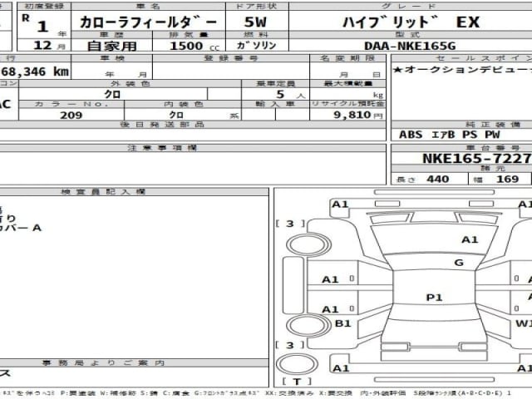Click the car name カローラフィールダー
532x399 pixels.
148,22
